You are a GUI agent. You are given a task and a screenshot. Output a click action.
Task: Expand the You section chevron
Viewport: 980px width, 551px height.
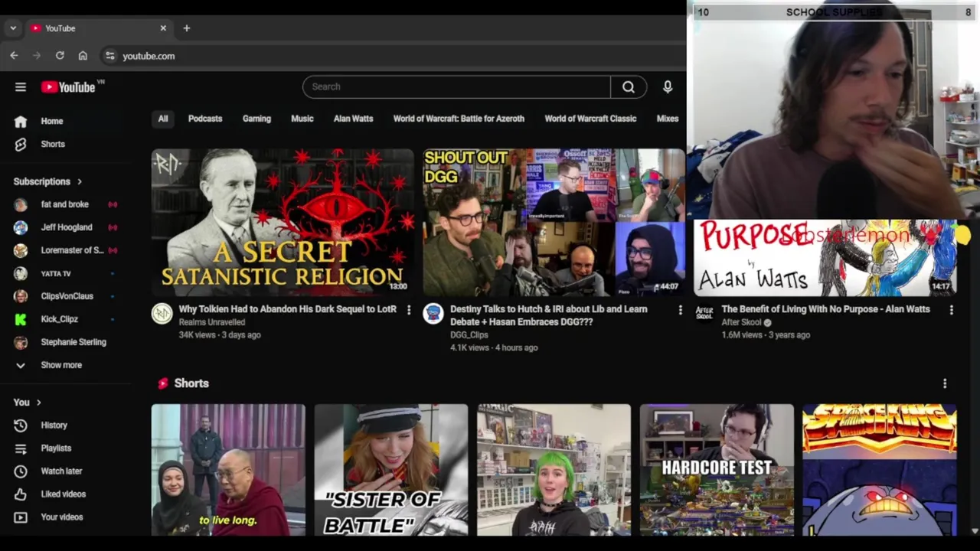pyautogui.click(x=38, y=403)
